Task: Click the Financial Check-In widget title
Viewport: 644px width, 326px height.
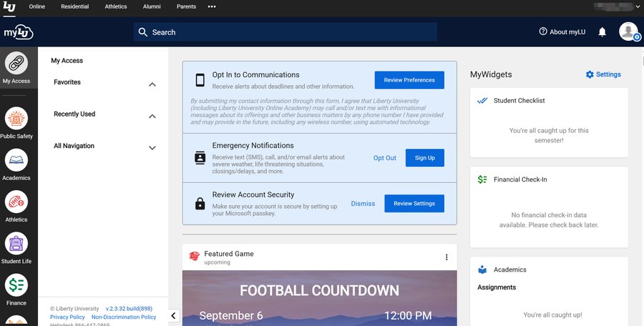Action: point(520,179)
